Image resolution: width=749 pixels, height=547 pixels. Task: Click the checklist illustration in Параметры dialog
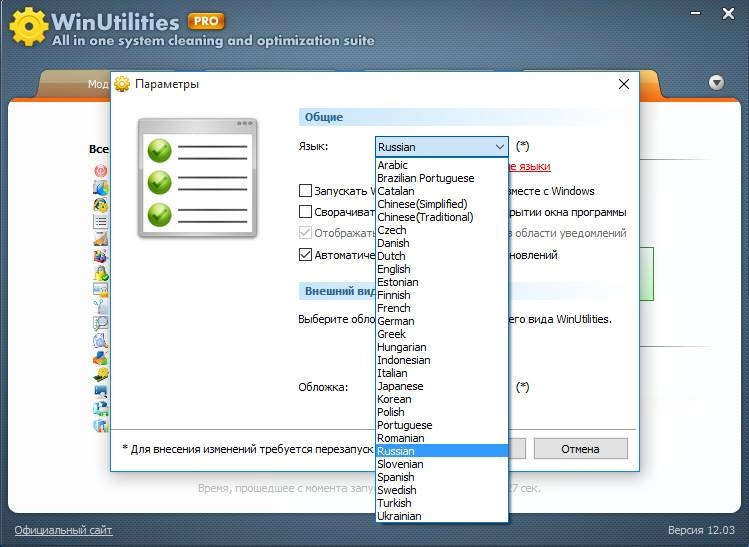coord(197,178)
